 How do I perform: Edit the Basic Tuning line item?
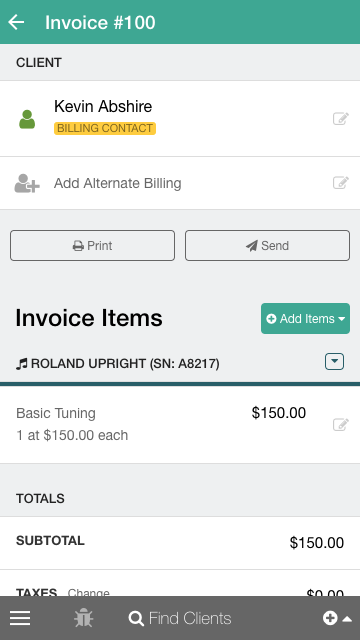point(341,424)
